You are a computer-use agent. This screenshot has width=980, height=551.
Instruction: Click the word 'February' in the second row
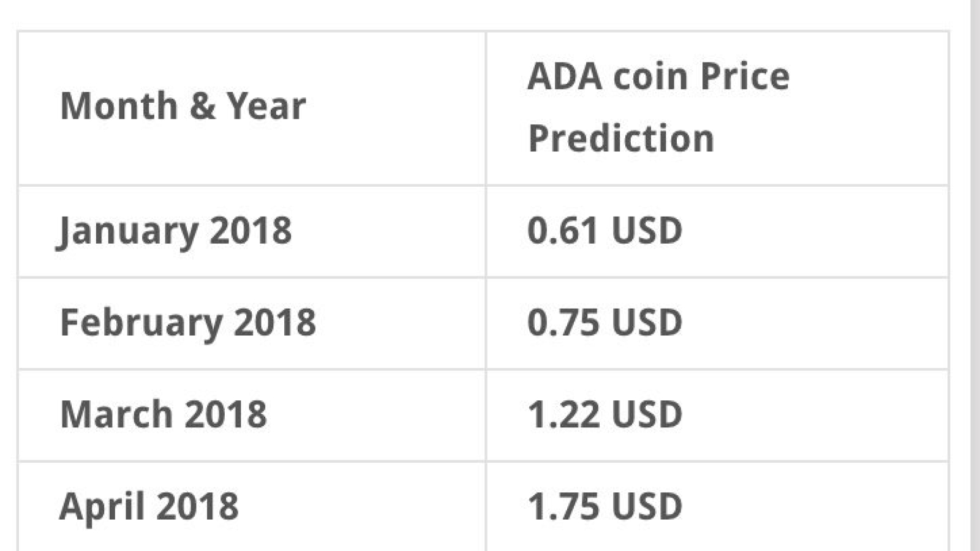141,324
